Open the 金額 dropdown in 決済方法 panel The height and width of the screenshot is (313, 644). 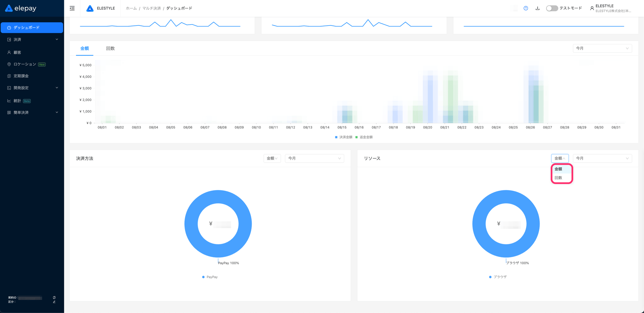[272, 158]
